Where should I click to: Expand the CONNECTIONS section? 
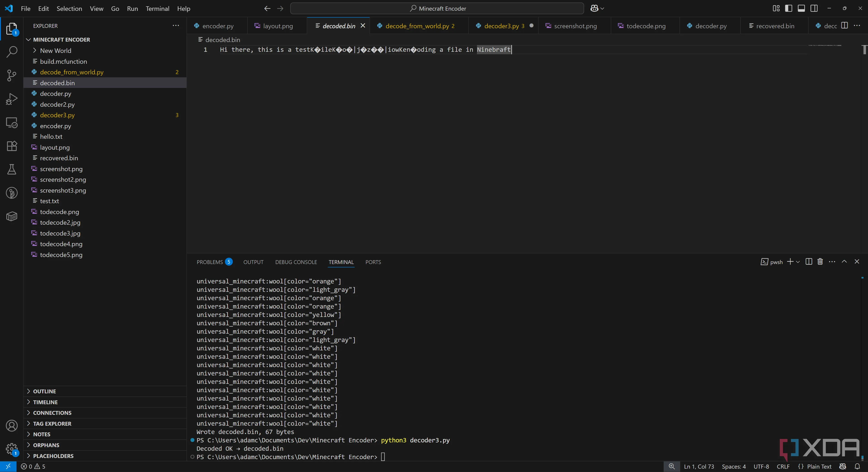tap(105, 413)
